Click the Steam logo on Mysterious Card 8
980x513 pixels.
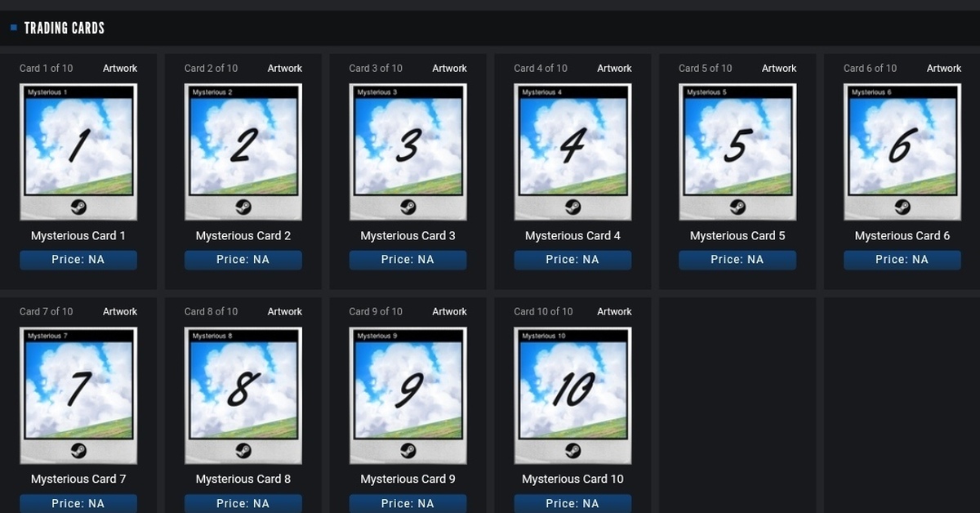(243, 450)
